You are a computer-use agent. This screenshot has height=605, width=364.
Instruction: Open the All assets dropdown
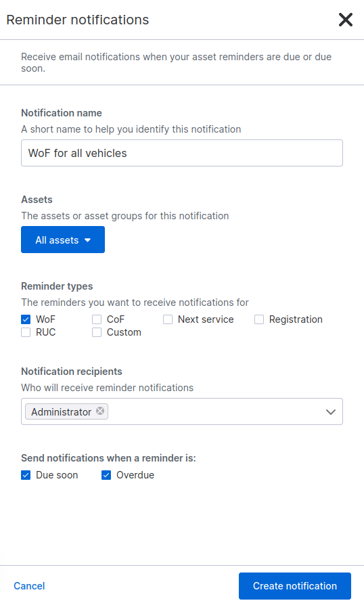point(63,240)
